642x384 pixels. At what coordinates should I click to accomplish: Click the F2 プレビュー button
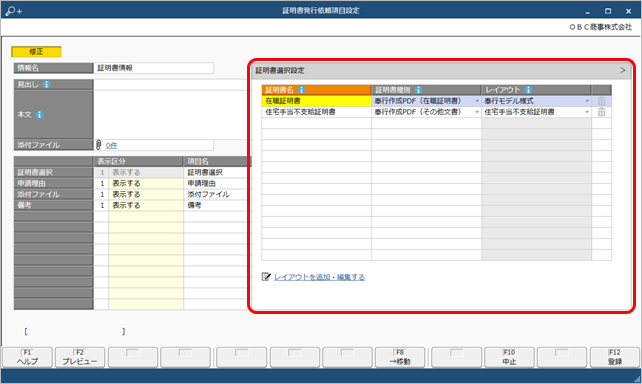click(x=80, y=357)
